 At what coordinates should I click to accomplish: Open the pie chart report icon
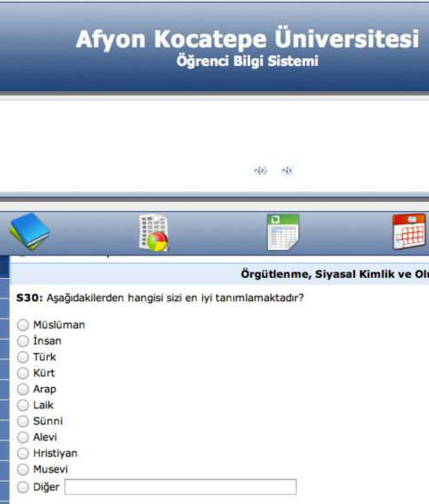click(x=154, y=232)
